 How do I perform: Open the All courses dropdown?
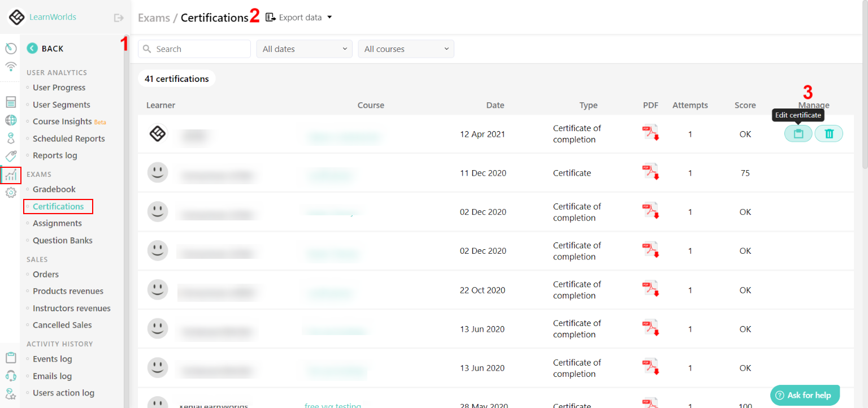(406, 49)
